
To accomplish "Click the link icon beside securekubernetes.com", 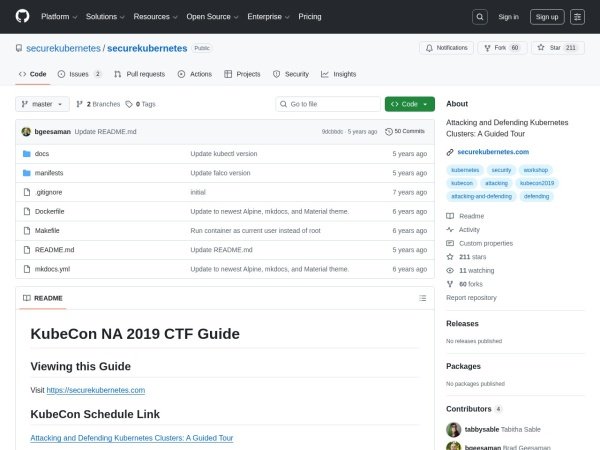I will pyautogui.click(x=450, y=152).
